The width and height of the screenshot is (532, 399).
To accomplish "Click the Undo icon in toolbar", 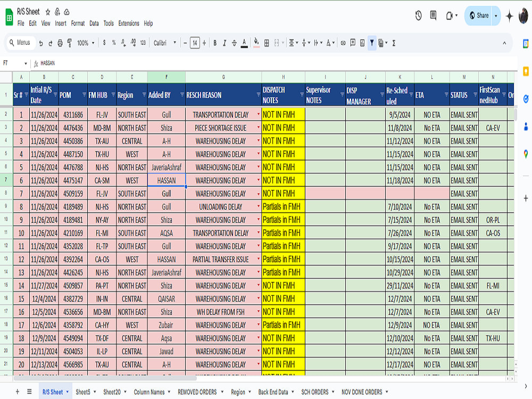I will 41,43.
